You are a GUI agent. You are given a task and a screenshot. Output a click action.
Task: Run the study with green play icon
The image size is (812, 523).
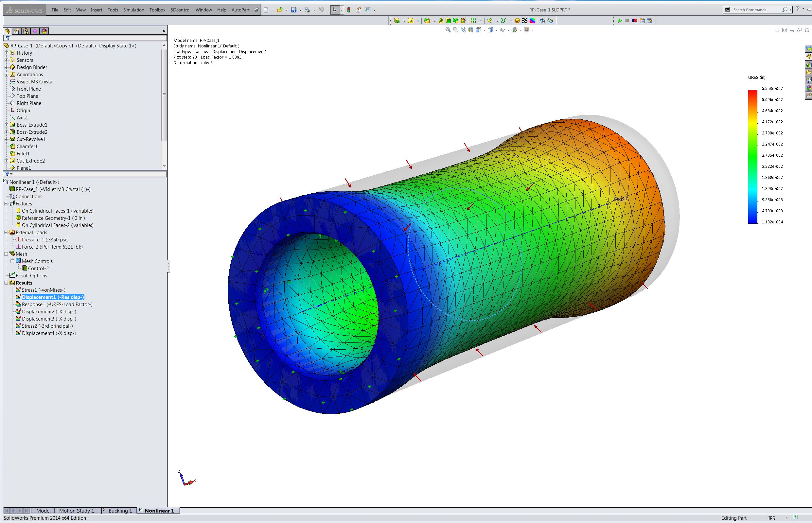click(620, 21)
